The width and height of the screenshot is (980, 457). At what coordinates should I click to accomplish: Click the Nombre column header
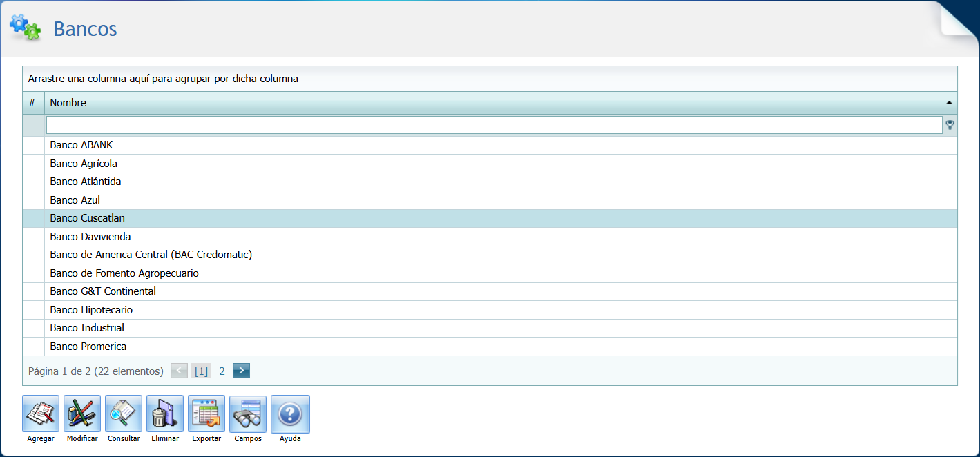click(x=483, y=103)
